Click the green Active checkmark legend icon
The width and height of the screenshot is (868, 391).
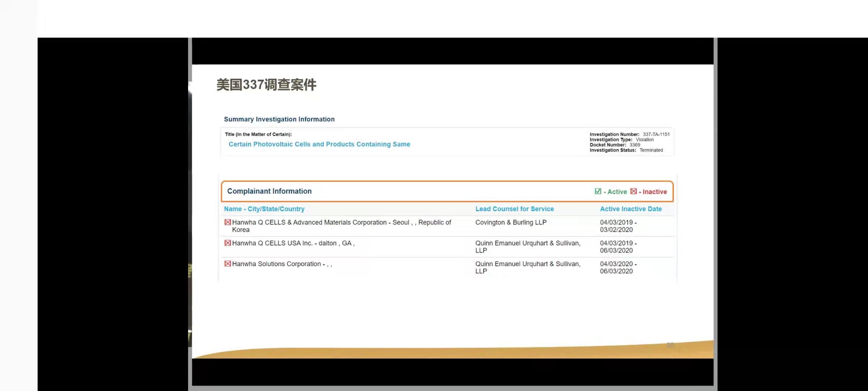[598, 191]
